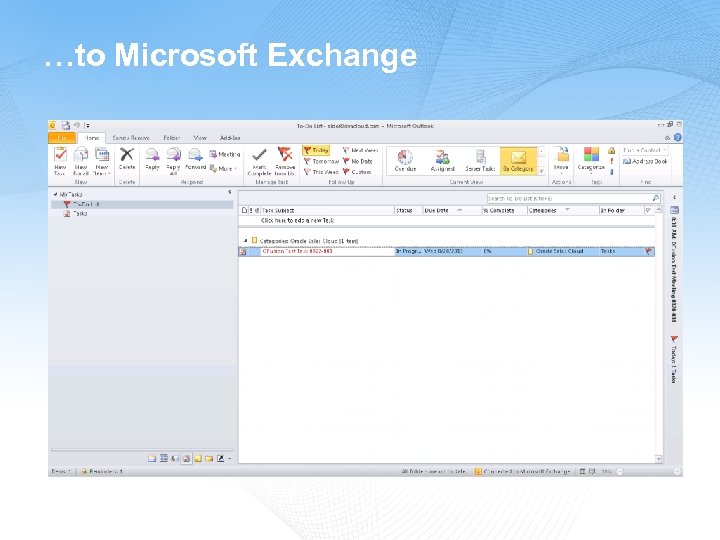Click Send/Receive icon in Quick Access Toolbar

66,125
